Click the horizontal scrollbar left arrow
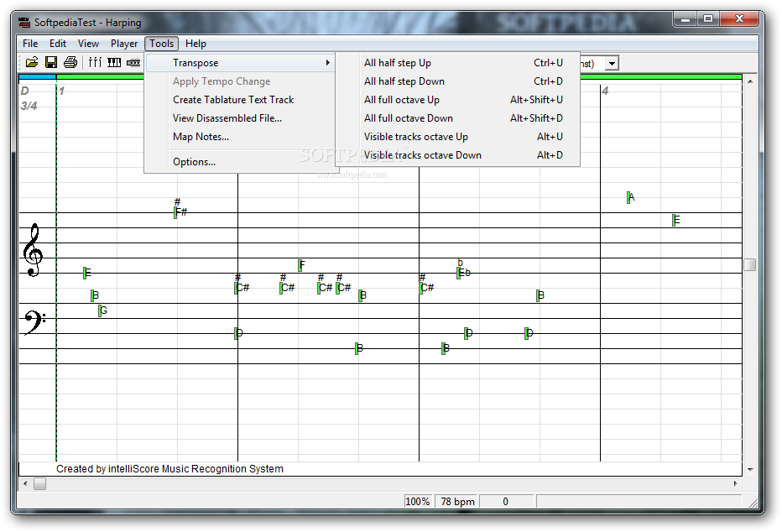Screen dimensions: 782x532 click(25, 483)
